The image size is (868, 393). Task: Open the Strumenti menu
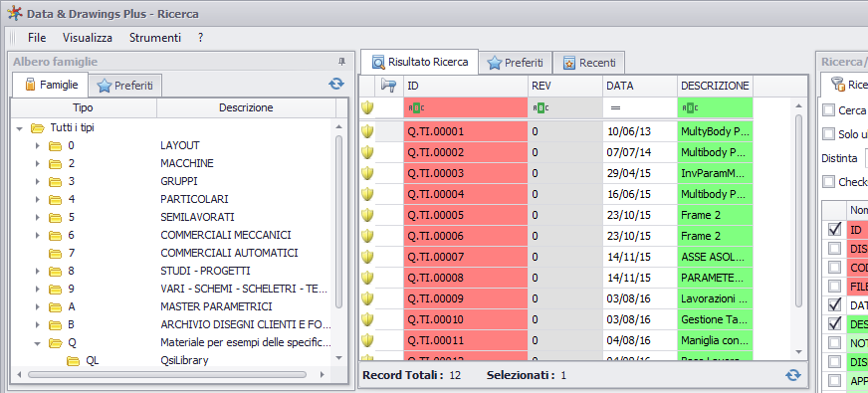click(155, 38)
